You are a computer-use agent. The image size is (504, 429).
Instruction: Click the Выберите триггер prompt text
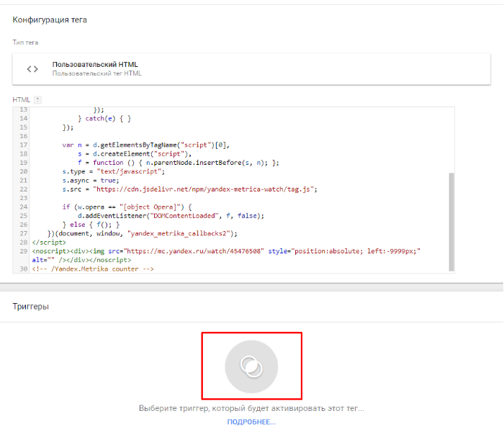251,408
